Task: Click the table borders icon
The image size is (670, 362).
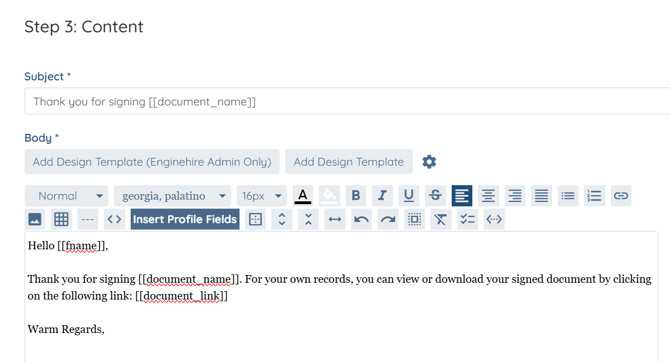Action: click(255, 219)
